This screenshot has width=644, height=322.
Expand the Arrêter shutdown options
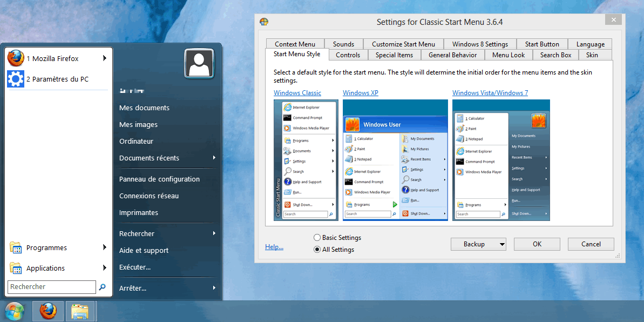click(x=214, y=289)
